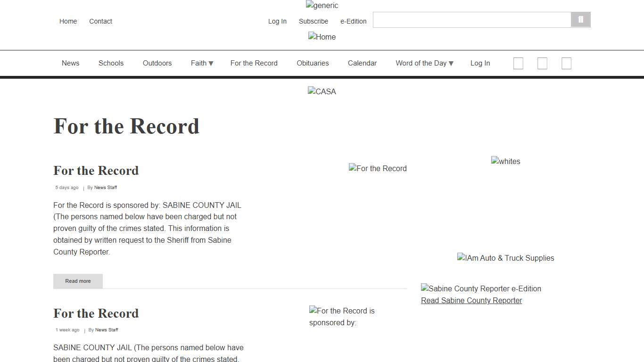Click the whites advertisement image
The width and height of the screenshot is (644, 362).
click(505, 161)
